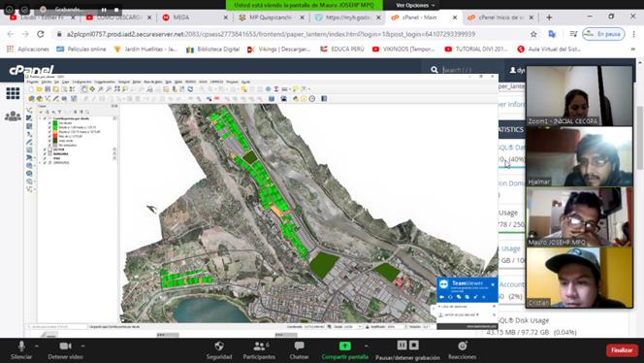Open the Complementos menu in QGIS
The width and height of the screenshot is (644, 363).
(x=105, y=82)
